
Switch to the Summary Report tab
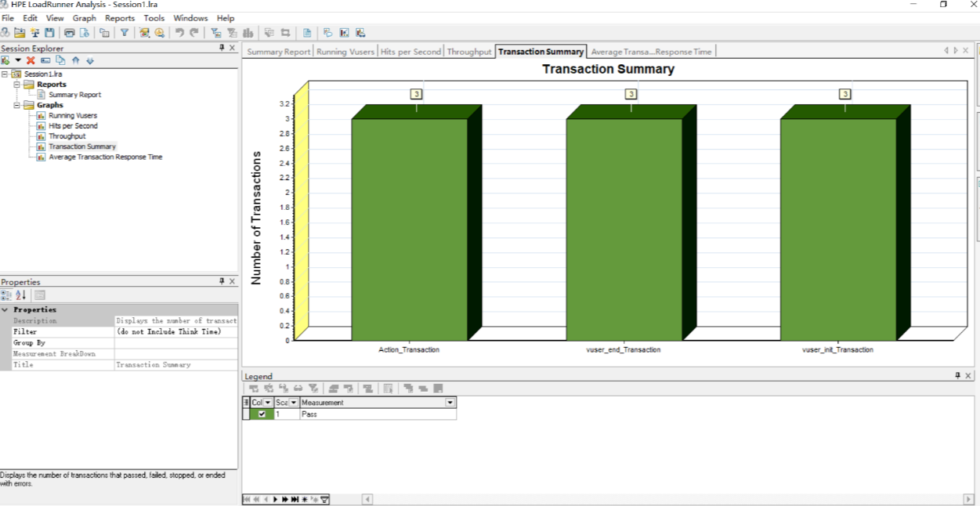pyautogui.click(x=279, y=52)
